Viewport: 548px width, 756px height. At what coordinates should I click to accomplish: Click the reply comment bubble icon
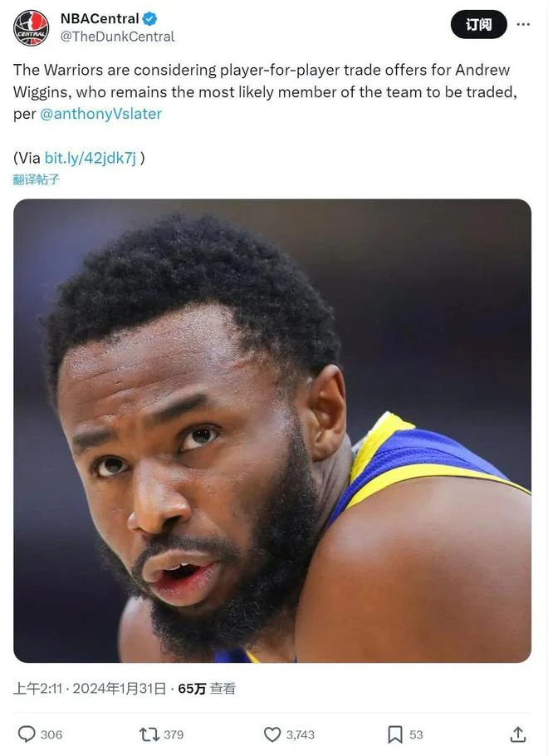(x=27, y=734)
